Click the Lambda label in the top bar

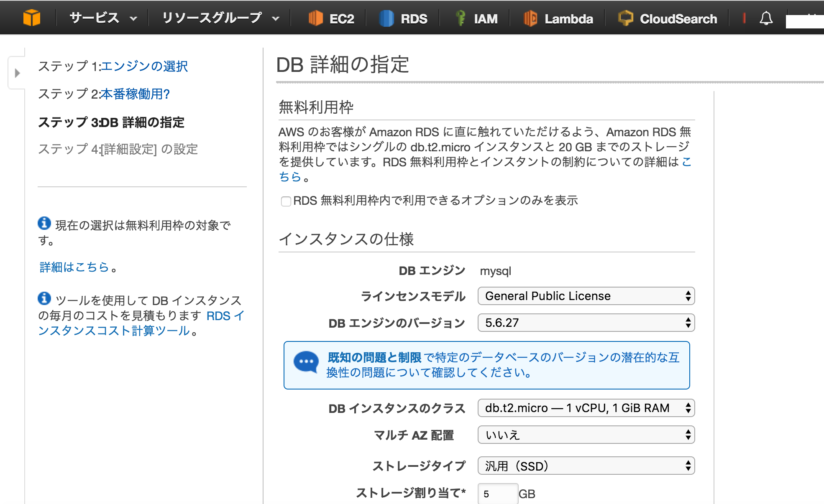(569, 19)
